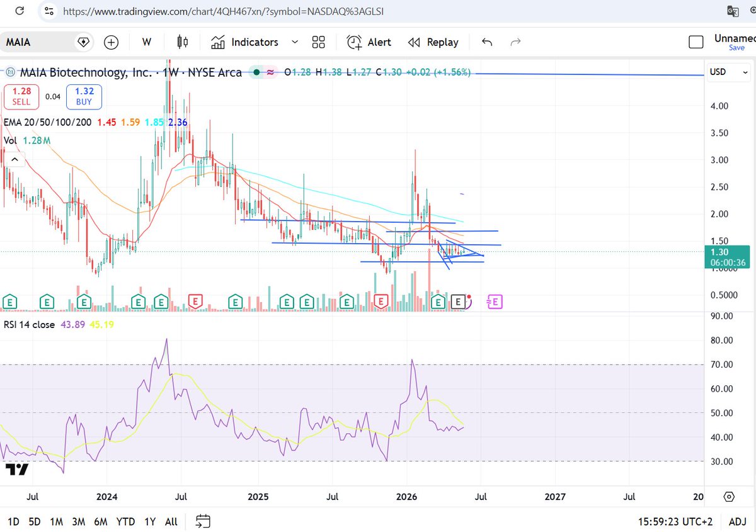
Task: Set range to 3M
Action: point(78,521)
